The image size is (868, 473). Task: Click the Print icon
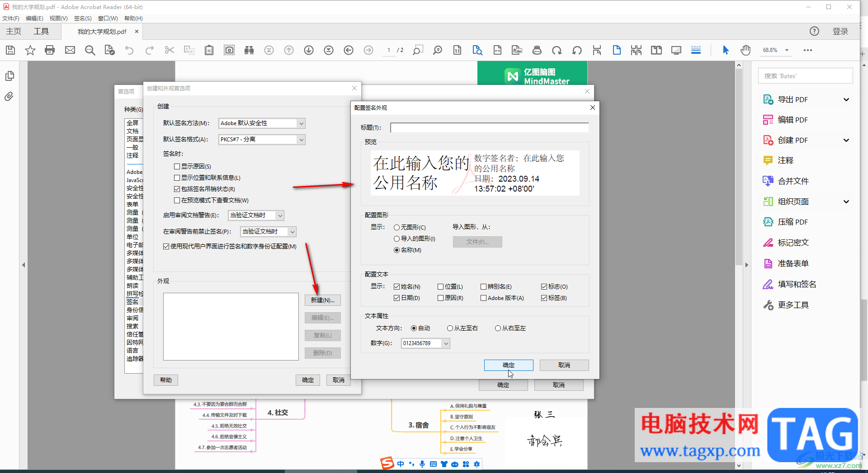click(50, 50)
